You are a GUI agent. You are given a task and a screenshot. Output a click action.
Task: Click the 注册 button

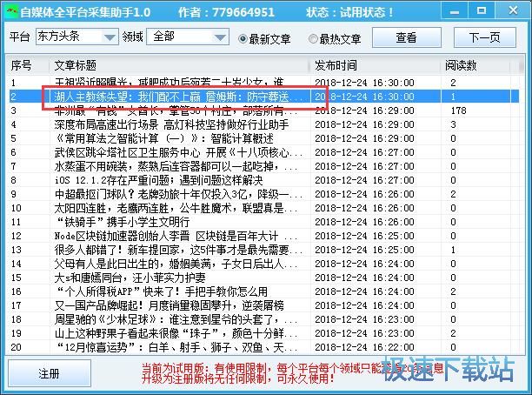click(50, 373)
